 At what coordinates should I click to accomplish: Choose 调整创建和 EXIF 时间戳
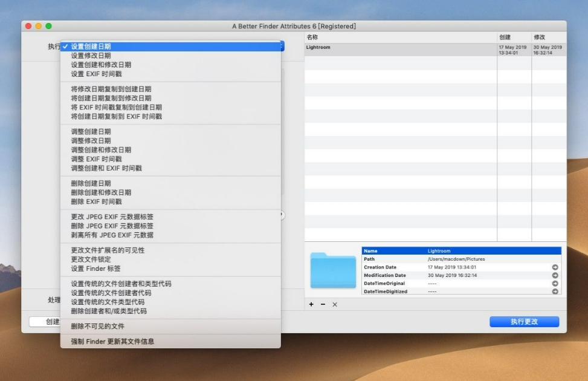coord(170,168)
